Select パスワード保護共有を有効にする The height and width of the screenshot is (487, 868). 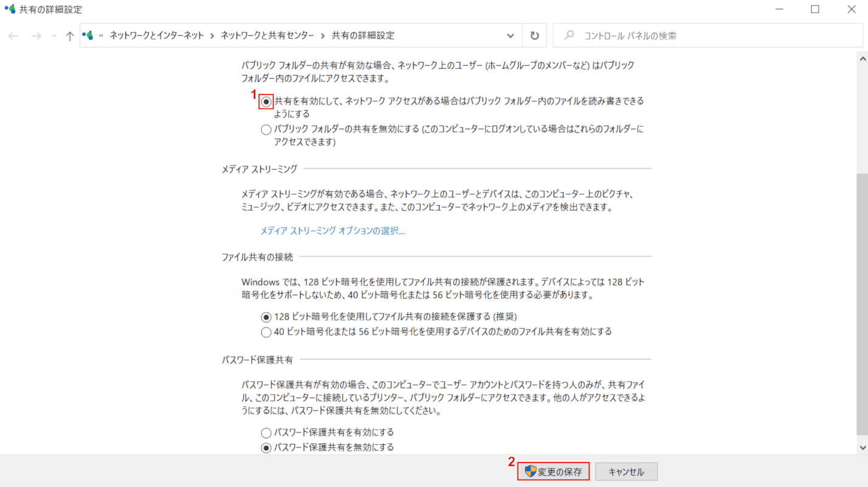266,433
